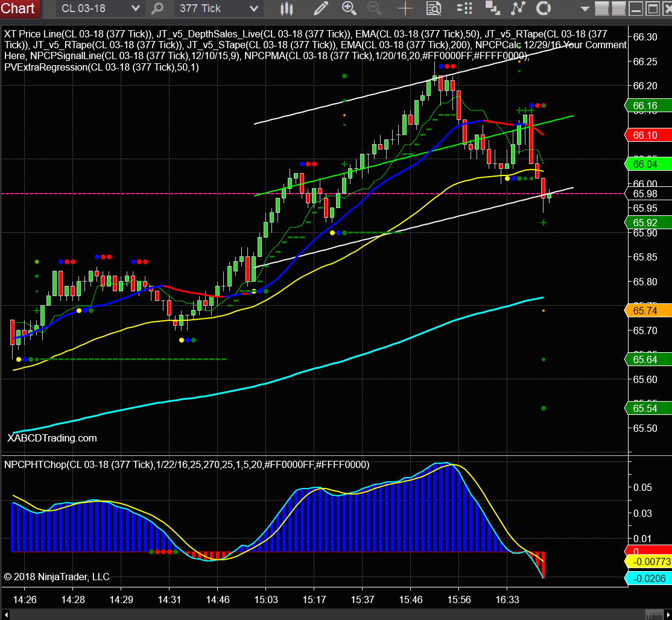Click the interval link button
Image resolution: width=672 pixels, height=620 pixels.
[618, 8]
